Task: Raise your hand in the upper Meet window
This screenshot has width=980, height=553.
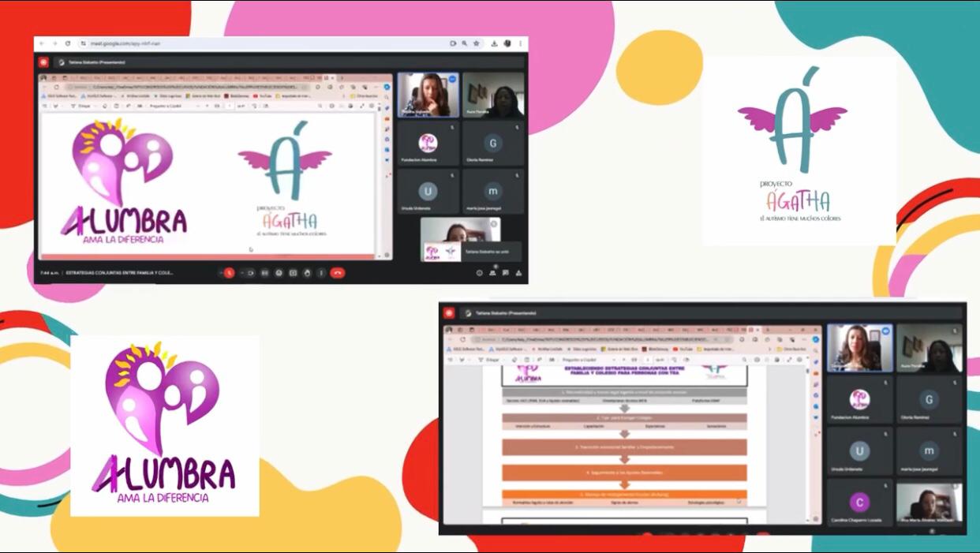Action: click(307, 273)
